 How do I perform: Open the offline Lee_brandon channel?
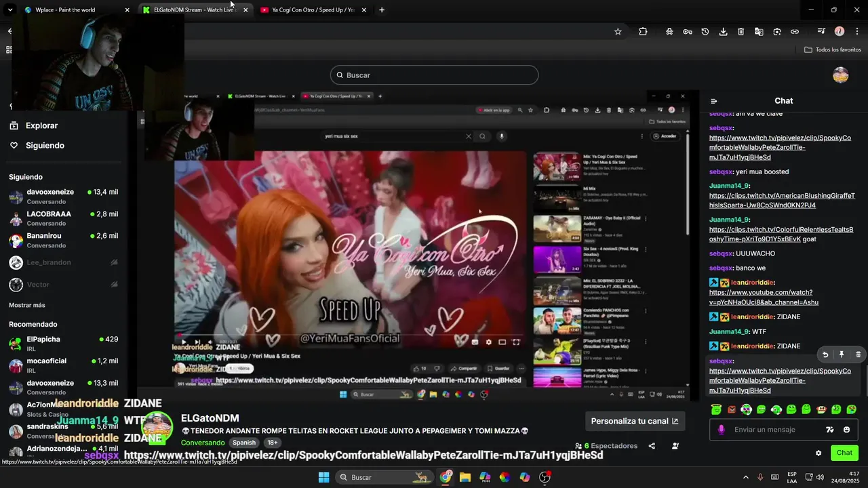(64, 262)
